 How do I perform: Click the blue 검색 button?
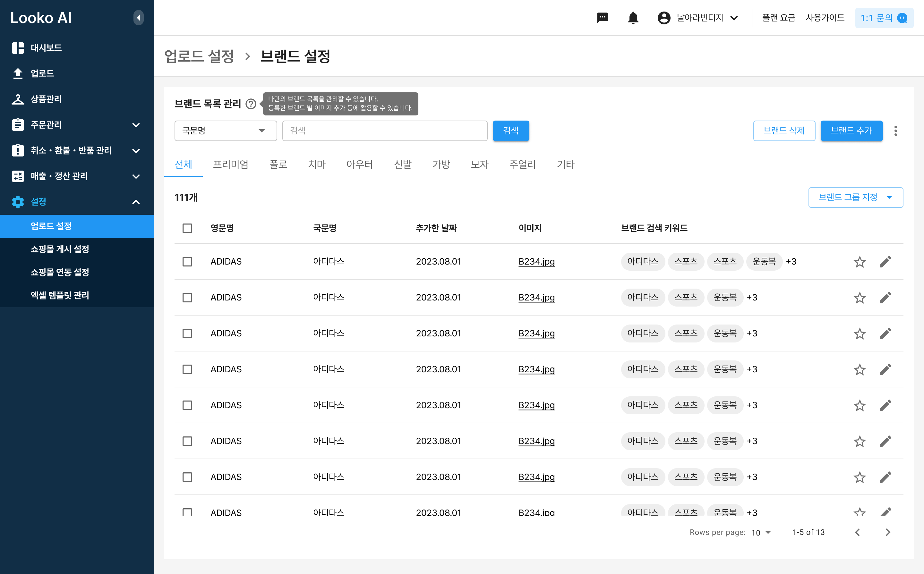(511, 131)
